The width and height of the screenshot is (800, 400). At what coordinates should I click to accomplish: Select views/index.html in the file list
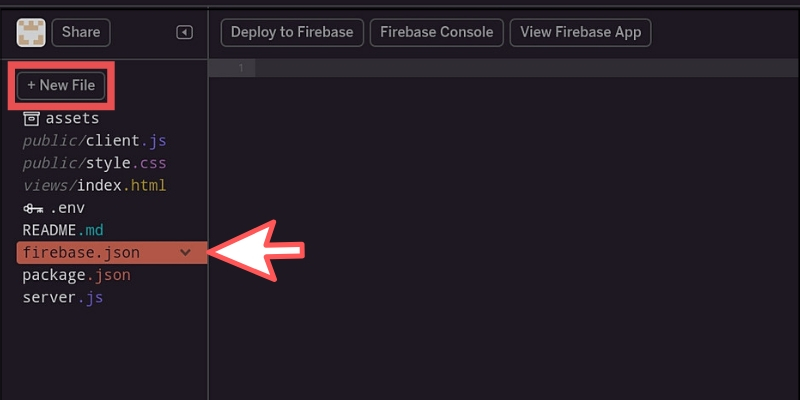94,186
